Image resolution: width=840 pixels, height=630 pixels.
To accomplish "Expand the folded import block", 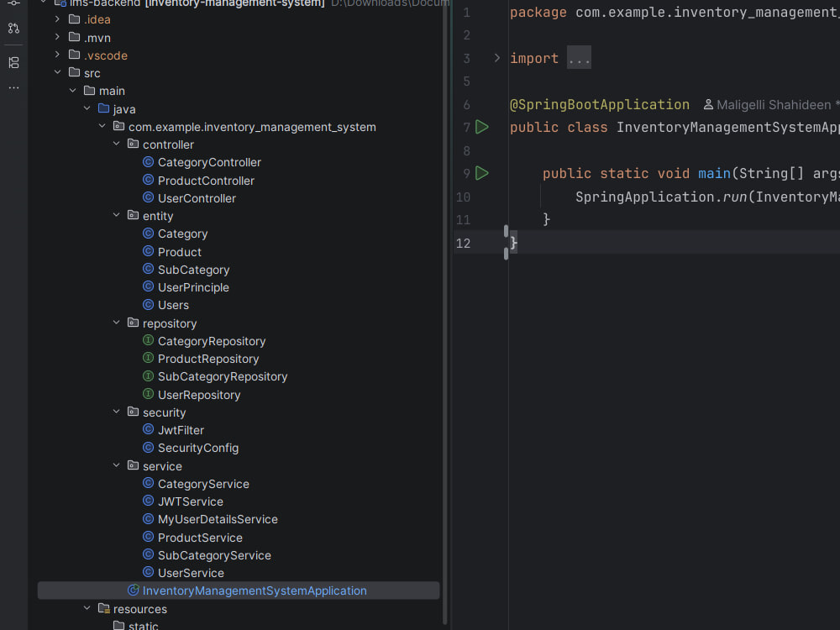I will click(x=496, y=58).
